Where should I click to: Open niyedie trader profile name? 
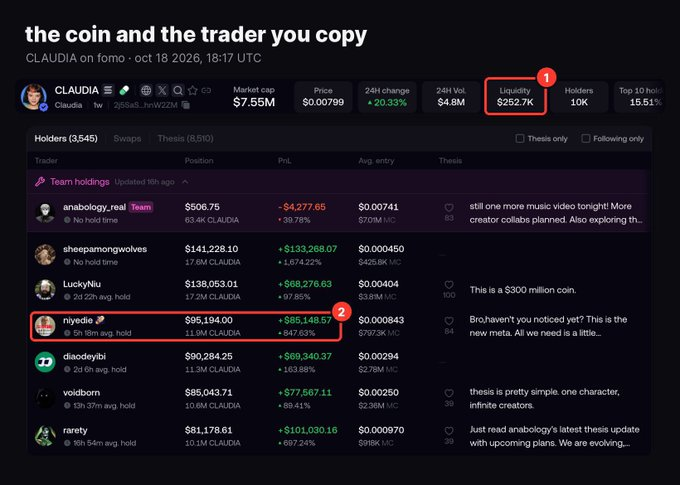78,320
